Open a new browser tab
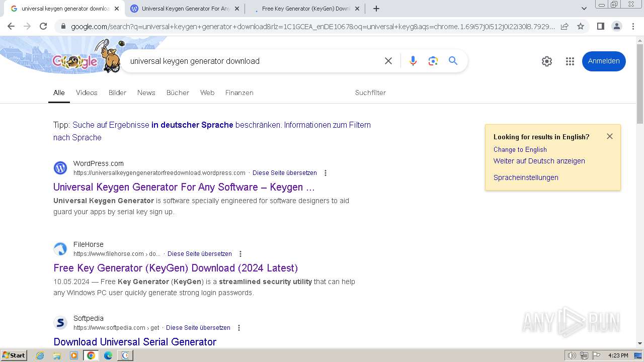 tap(376, 9)
